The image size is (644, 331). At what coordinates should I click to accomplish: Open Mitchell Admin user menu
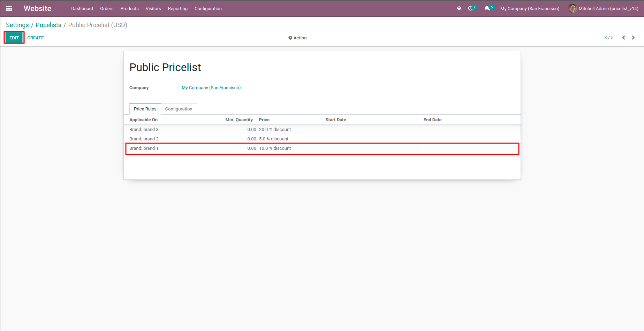(604, 8)
